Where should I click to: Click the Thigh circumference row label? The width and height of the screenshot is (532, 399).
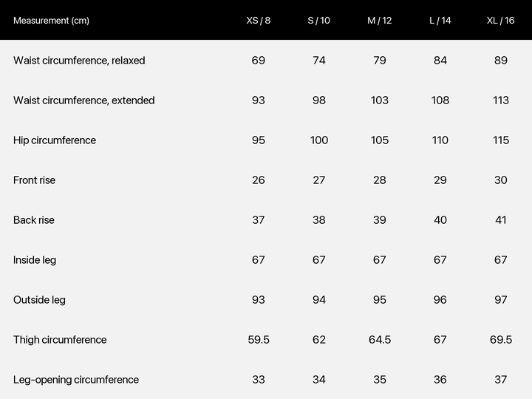click(60, 340)
